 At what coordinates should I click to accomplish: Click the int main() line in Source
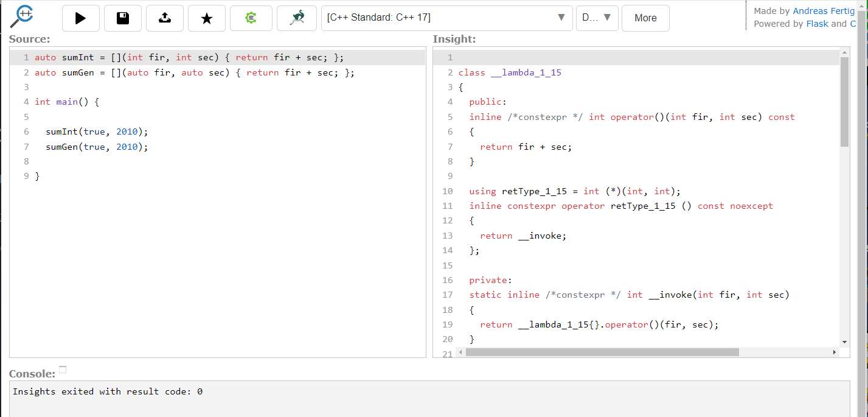pyautogui.click(x=67, y=102)
